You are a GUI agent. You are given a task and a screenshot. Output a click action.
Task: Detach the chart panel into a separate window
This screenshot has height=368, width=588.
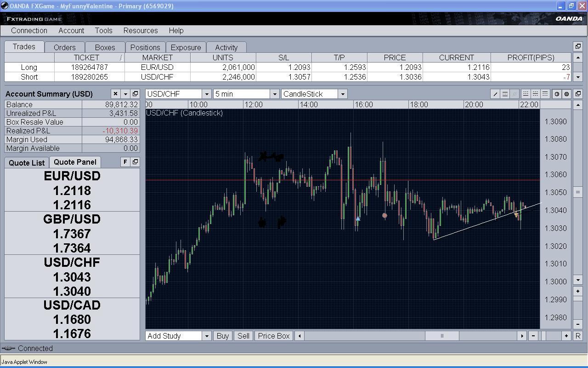click(578, 94)
